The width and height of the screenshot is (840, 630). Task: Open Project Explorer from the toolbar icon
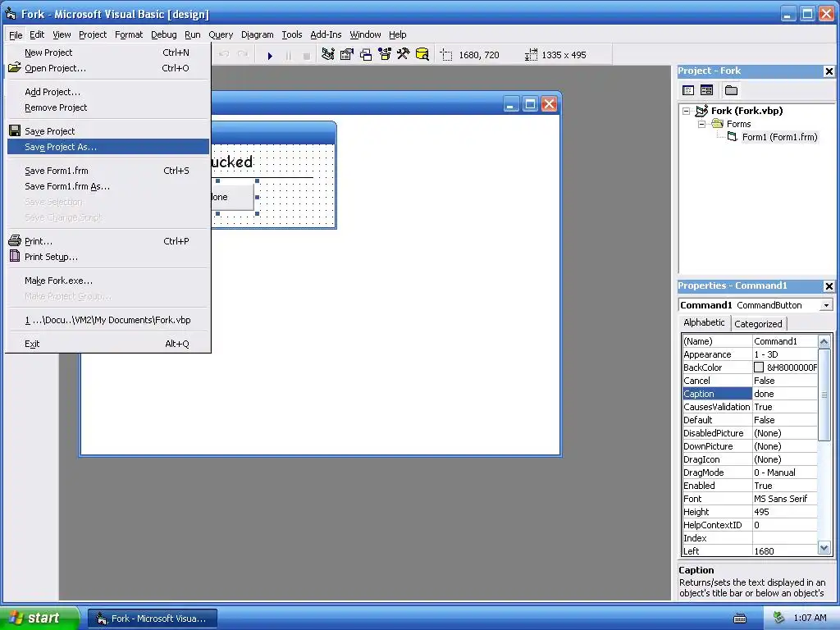(328, 54)
